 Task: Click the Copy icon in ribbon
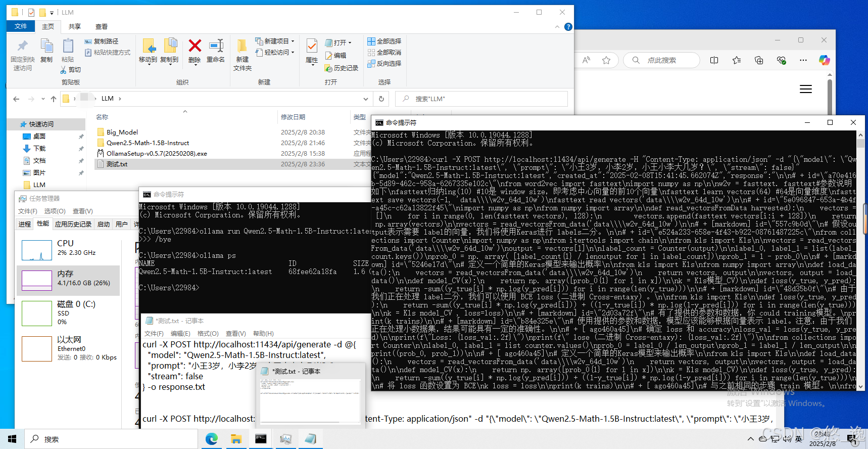(46, 46)
